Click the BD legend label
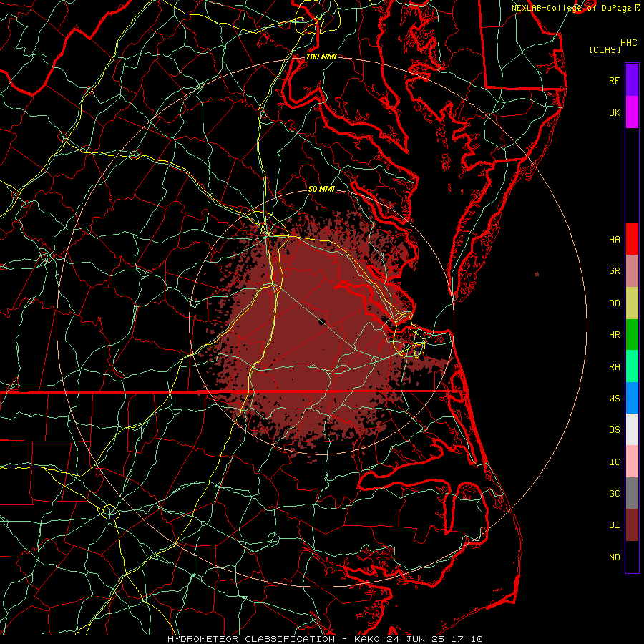The image size is (644, 644). tap(614, 303)
